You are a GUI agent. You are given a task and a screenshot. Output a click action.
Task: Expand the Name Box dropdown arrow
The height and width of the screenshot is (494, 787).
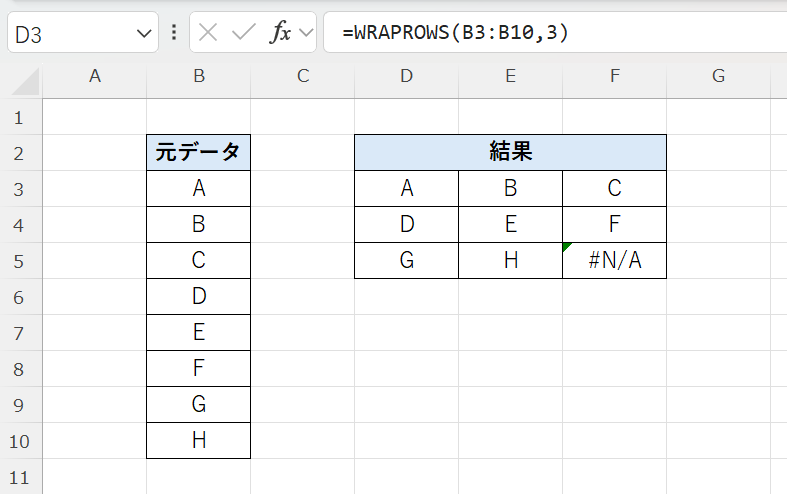point(141,33)
